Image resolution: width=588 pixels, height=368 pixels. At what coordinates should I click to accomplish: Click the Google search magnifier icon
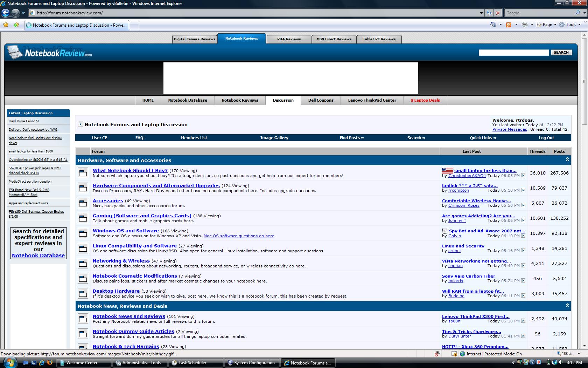pyautogui.click(x=577, y=13)
